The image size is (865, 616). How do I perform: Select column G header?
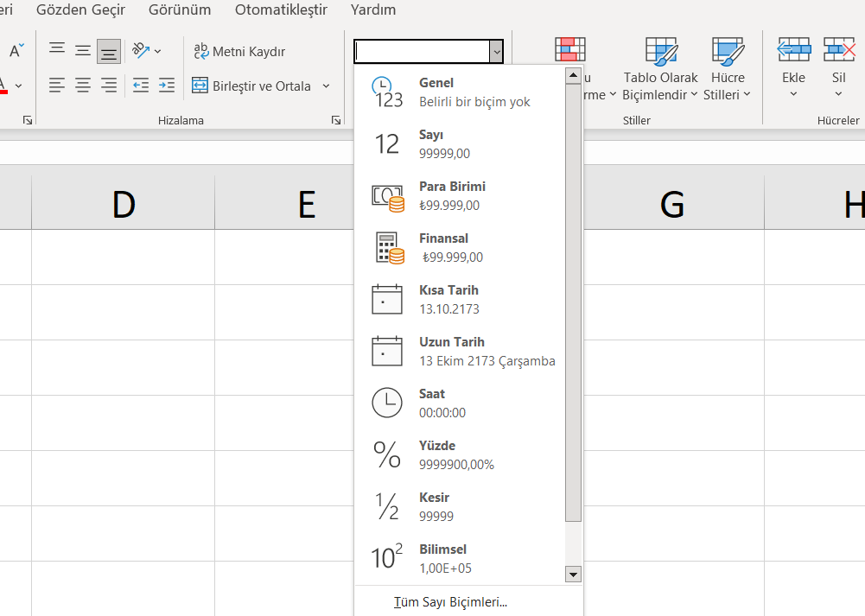click(673, 203)
